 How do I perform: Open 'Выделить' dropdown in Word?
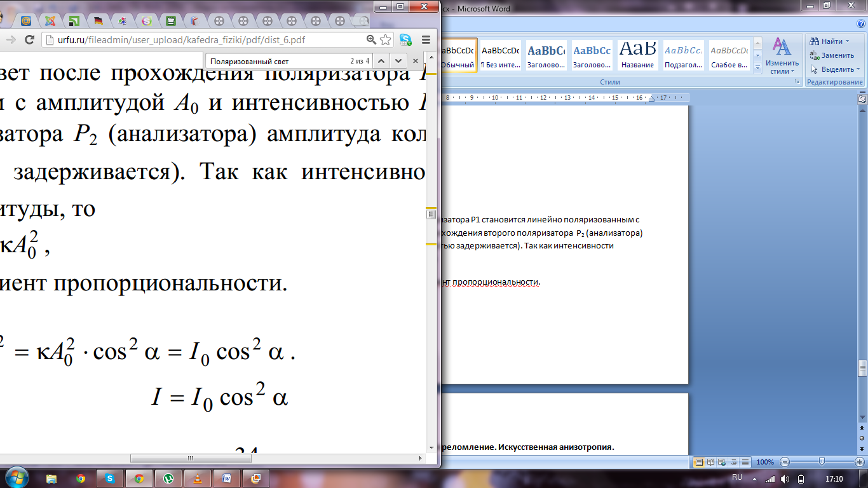pyautogui.click(x=835, y=69)
